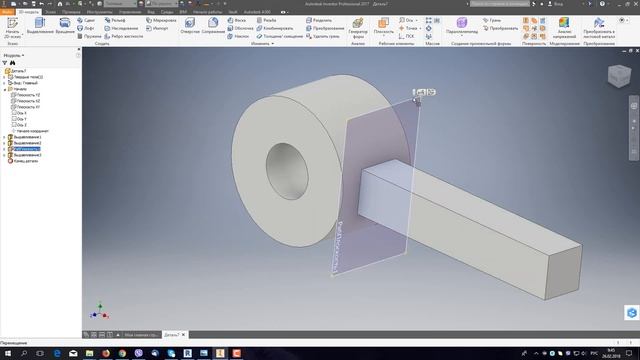
Task: Select the Фаска (Chamfer) tool
Action: click(x=237, y=20)
